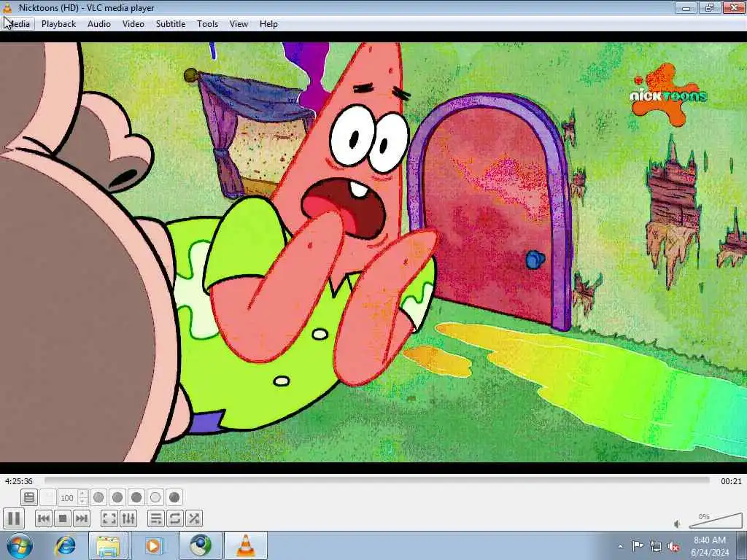Jump to the previous media item

[43, 518]
